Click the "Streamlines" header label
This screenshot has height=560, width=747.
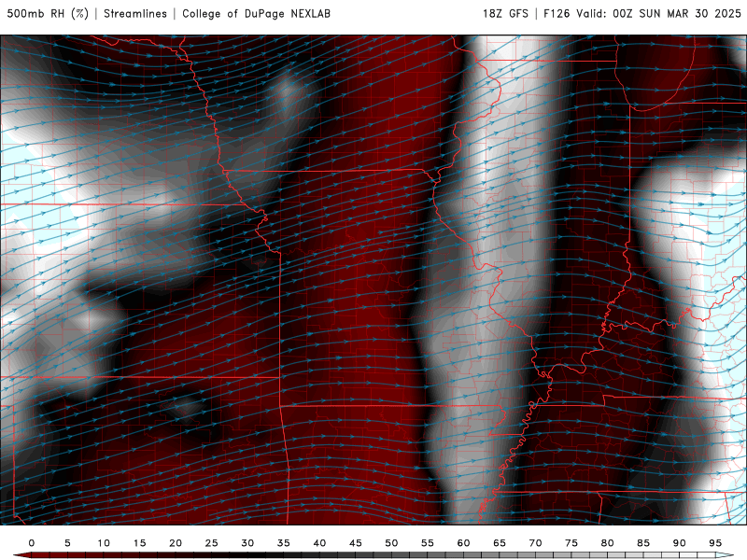(x=135, y=13)
